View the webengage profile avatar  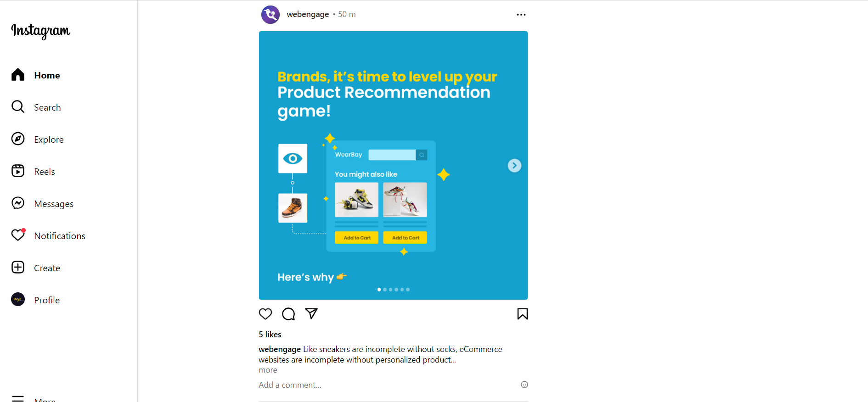(x=271, y=15)
